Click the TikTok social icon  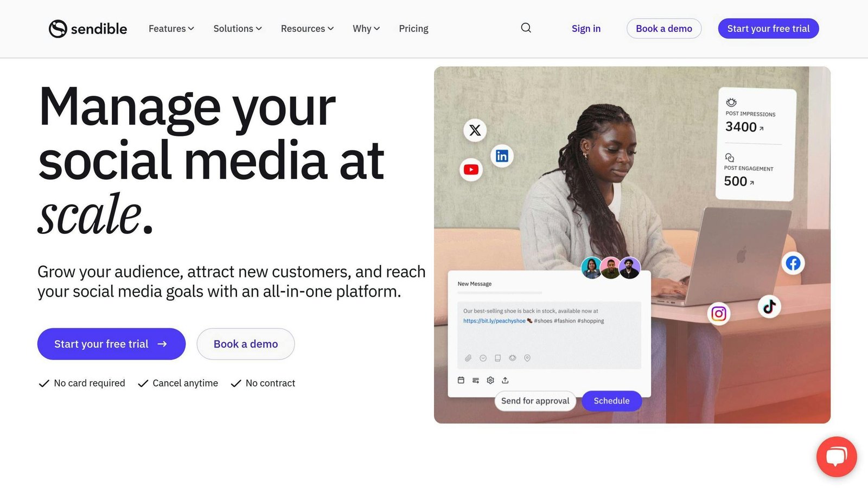769,307
